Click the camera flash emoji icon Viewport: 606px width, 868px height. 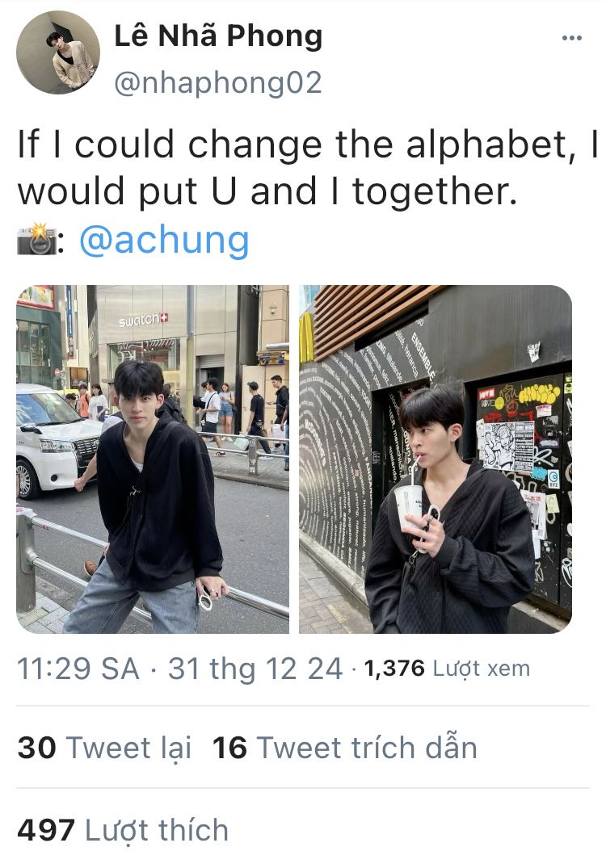pyautogui.click(x=36, y=240)
